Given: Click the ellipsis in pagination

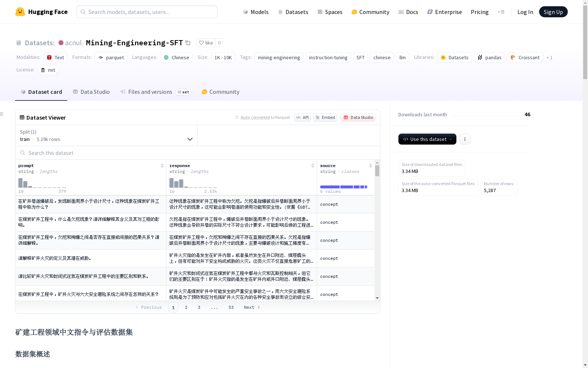Looking at the screenshot, I should coord(215,307).
